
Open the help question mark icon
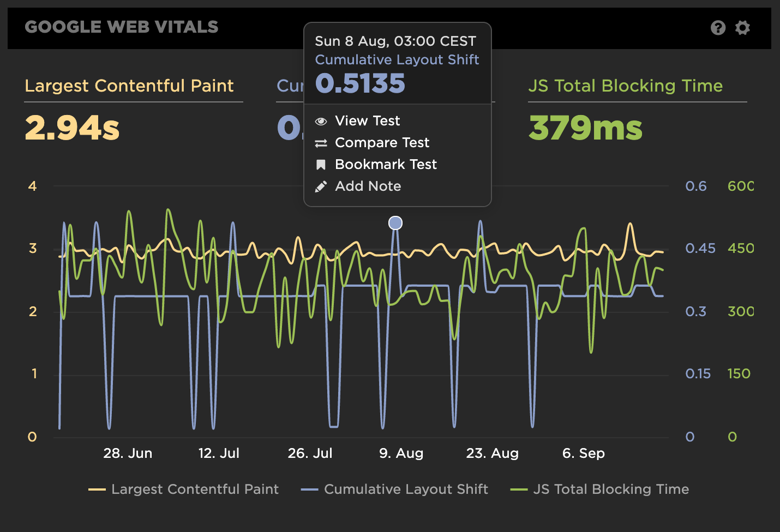(x=718, y=28)
